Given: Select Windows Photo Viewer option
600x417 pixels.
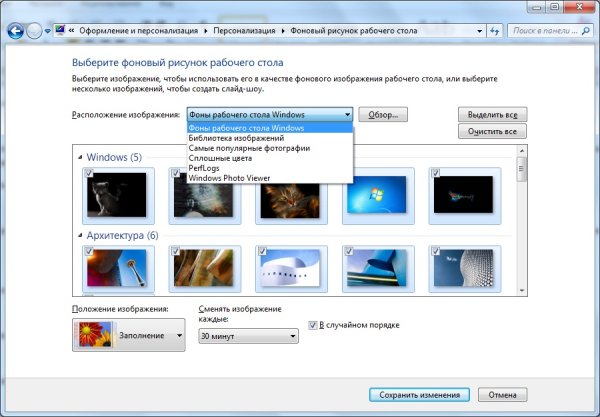Looking at the screenshot, I should click(x=270, y=178).
